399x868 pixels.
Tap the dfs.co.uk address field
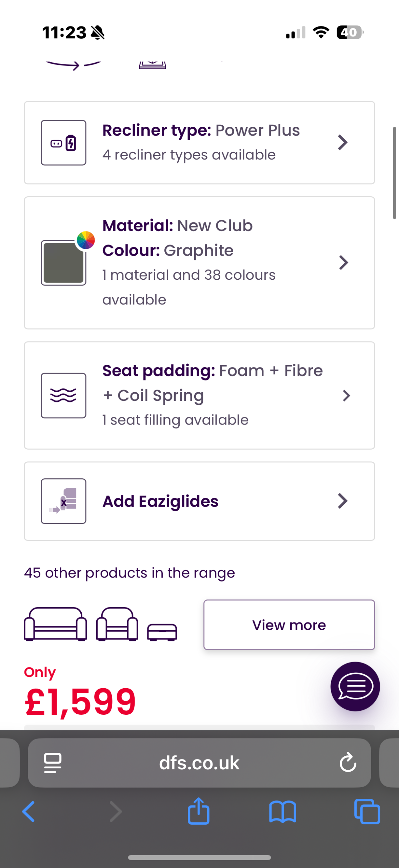click(199, 763)
